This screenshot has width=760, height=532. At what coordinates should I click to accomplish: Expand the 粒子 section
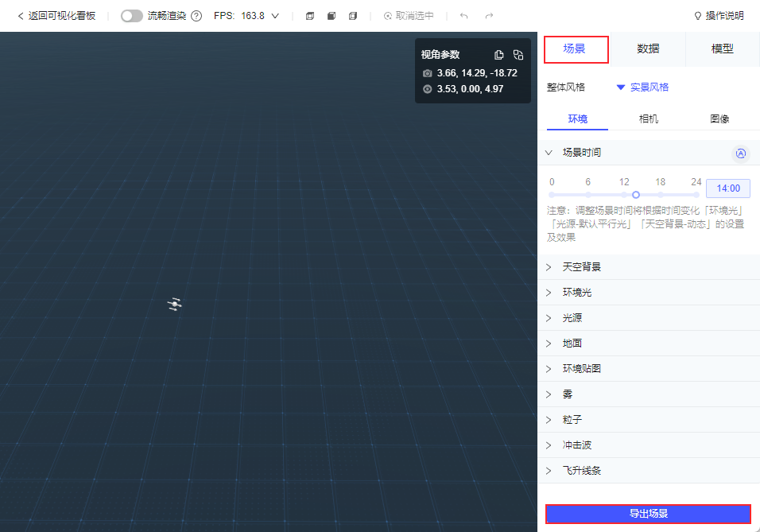[x=649, y=420]
